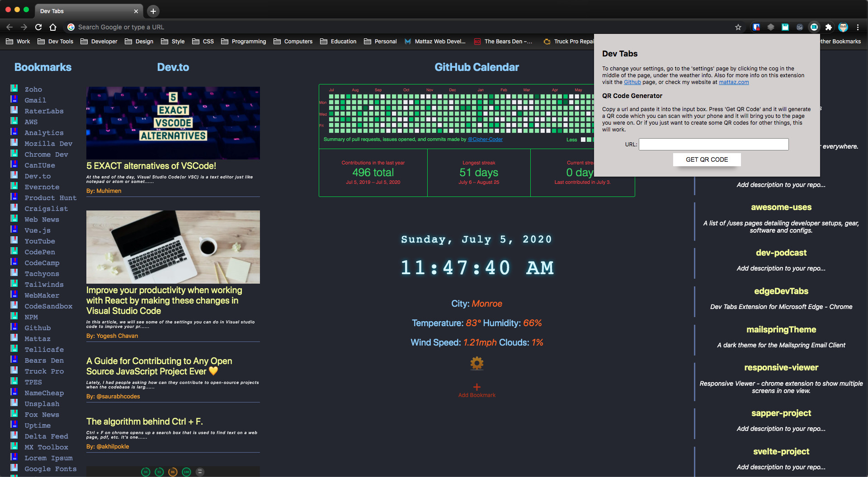Click the VSCode alternatives article thumbnail
Viewport: 868px width, 477px height.
[173, 123]
